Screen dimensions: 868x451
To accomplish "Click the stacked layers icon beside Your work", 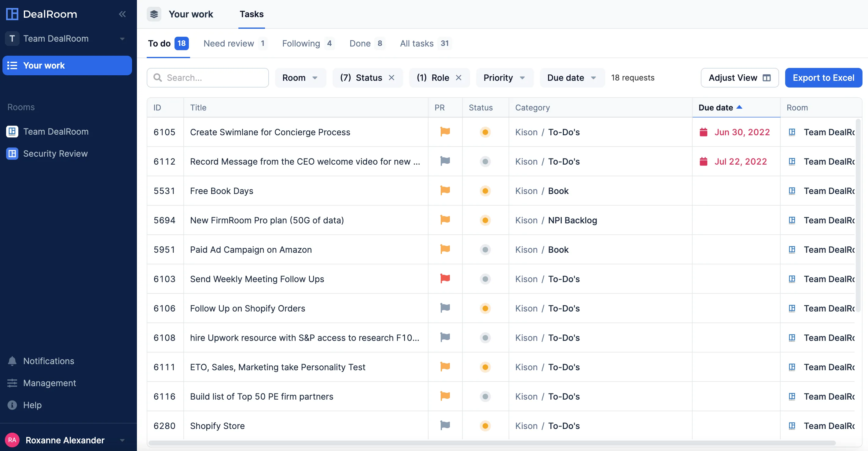I will 154,14.
